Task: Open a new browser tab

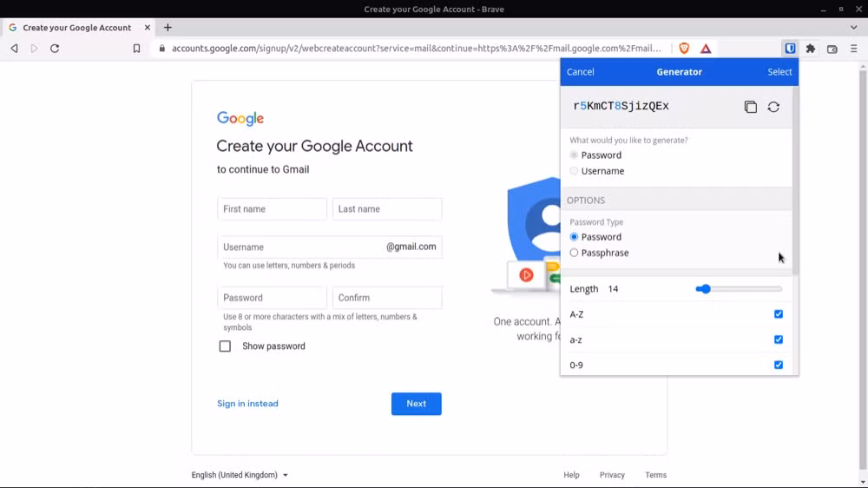Action: pyautogui.click(x=168, y=28)
